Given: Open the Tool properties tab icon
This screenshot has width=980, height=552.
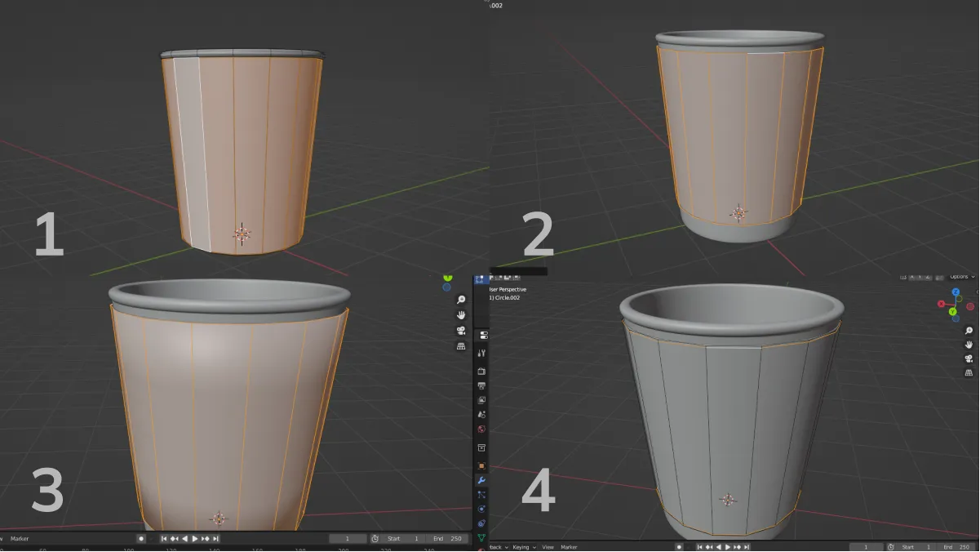Looking at the screenshot, I should click(x=481, y=353).
